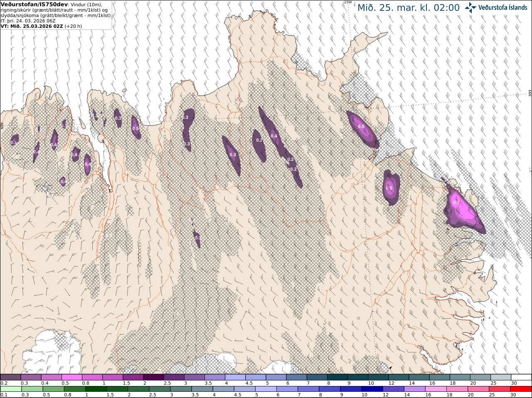This screenshot has width=532, height=398.
Task: Click the 15W longitude label
Action: (348, 2)
